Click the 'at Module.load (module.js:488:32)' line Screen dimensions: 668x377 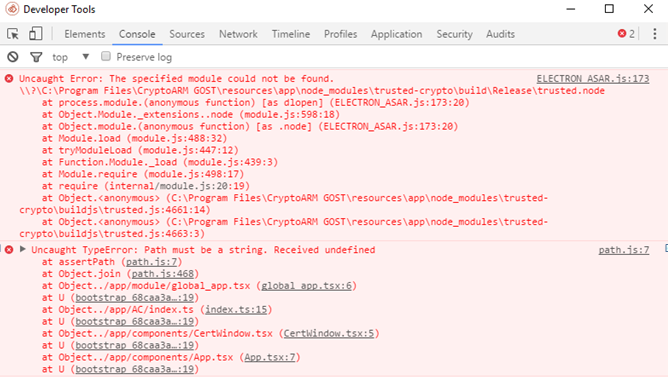click(x=135, y=138)
